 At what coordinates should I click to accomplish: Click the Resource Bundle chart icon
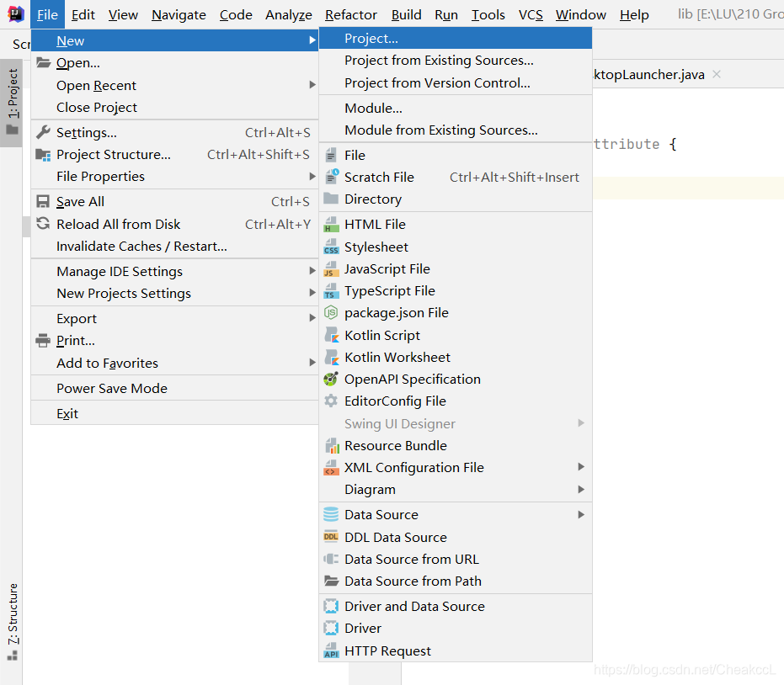[332, 445]
